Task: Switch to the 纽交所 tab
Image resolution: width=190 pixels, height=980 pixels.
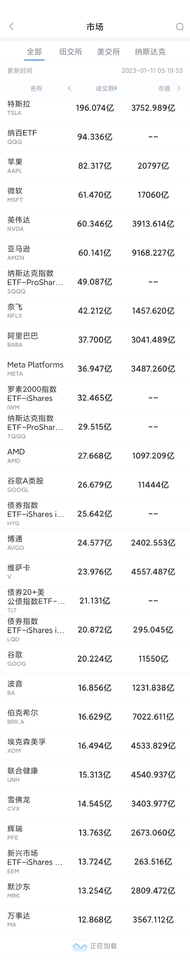Action: [x=71, y=51]
